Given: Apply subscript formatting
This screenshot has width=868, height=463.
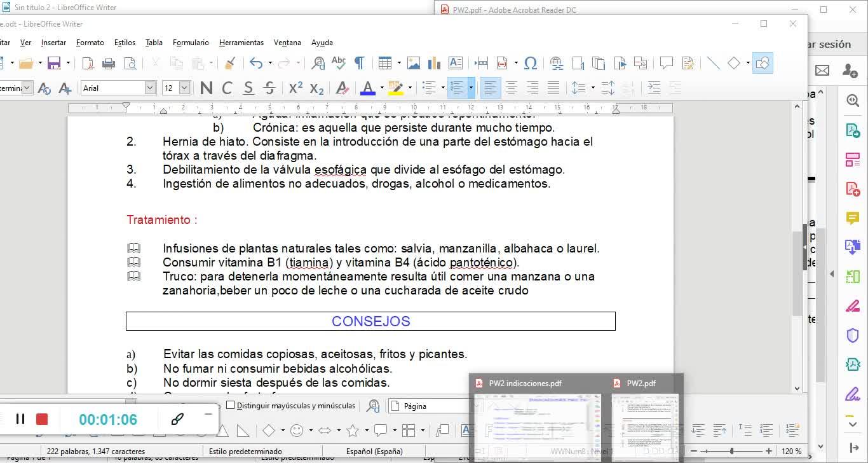Looking at the screenshot, I should (x=316, y=88).
